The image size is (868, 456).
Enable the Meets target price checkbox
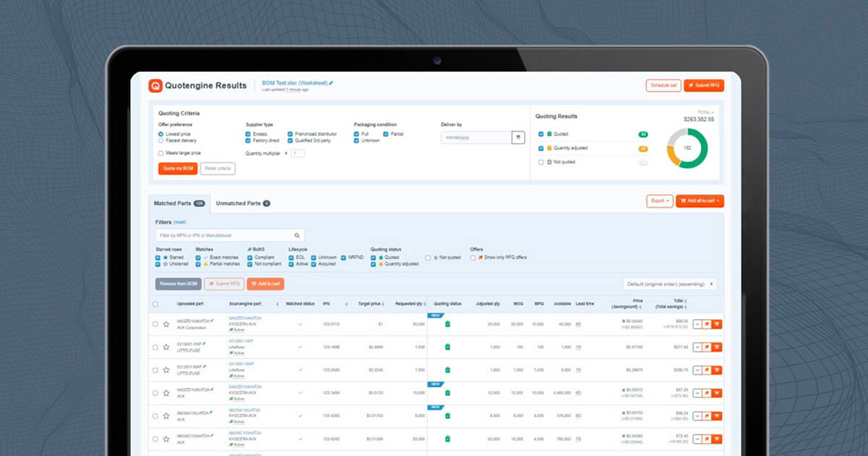click(161, 153)
